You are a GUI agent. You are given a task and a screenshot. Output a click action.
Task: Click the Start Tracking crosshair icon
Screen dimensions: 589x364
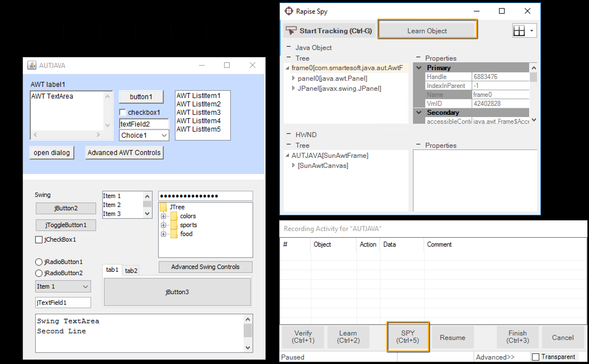point(291,30)
